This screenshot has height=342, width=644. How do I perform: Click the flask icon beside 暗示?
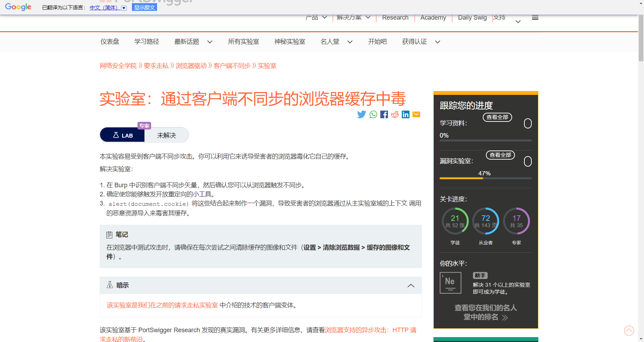point(110,285)
